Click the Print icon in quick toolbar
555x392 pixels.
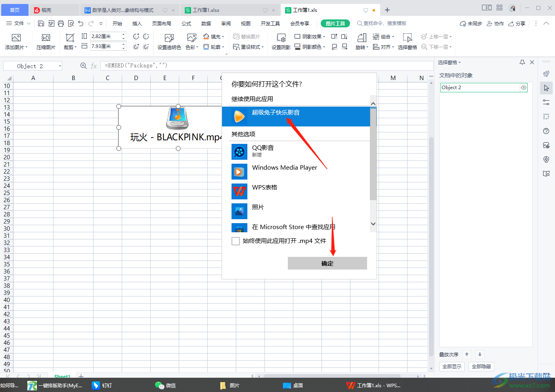point(61,23)
